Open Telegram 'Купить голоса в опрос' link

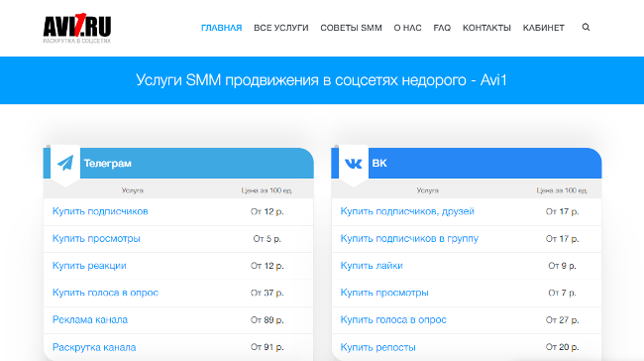[105, 293]
